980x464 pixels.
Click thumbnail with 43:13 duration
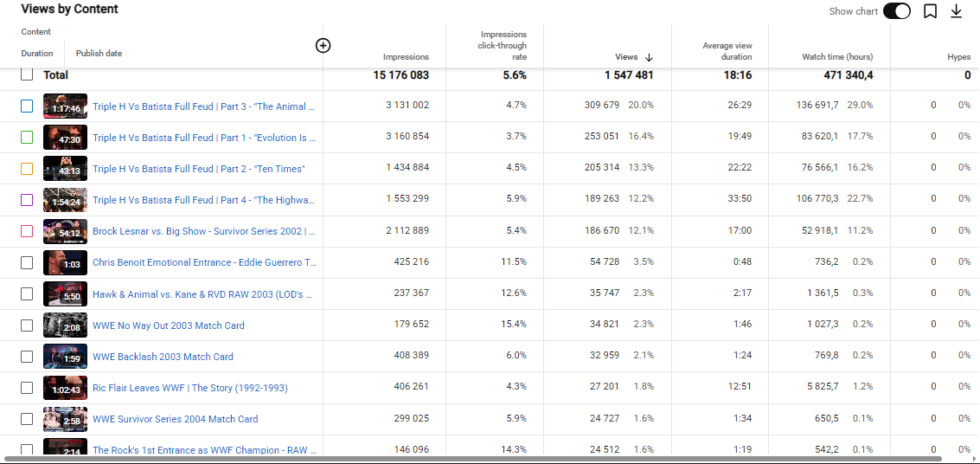[x=65, y=169]
